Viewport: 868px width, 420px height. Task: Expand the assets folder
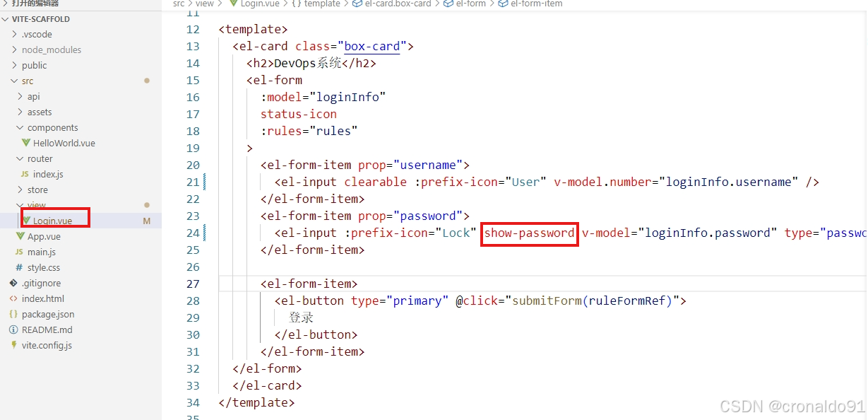click(20, 112)
